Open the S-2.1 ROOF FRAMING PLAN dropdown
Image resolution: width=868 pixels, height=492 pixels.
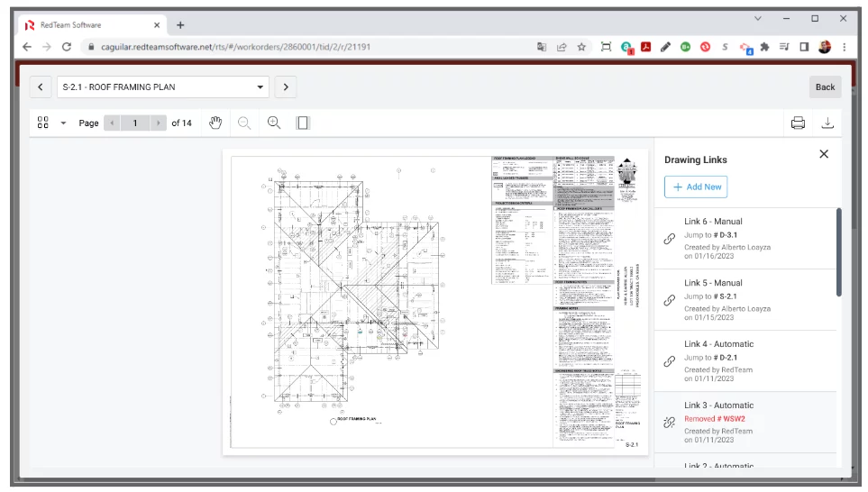coord(163,87)
